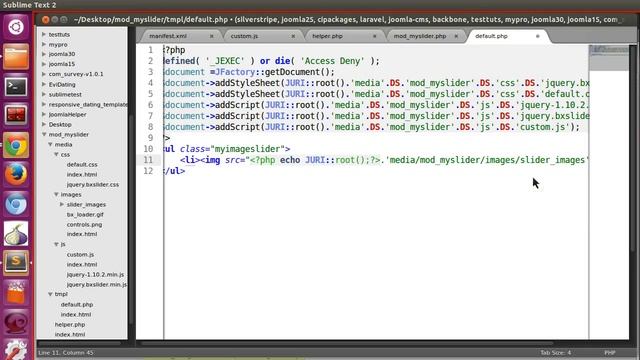Expand the mypro folder

coord(44,44)
